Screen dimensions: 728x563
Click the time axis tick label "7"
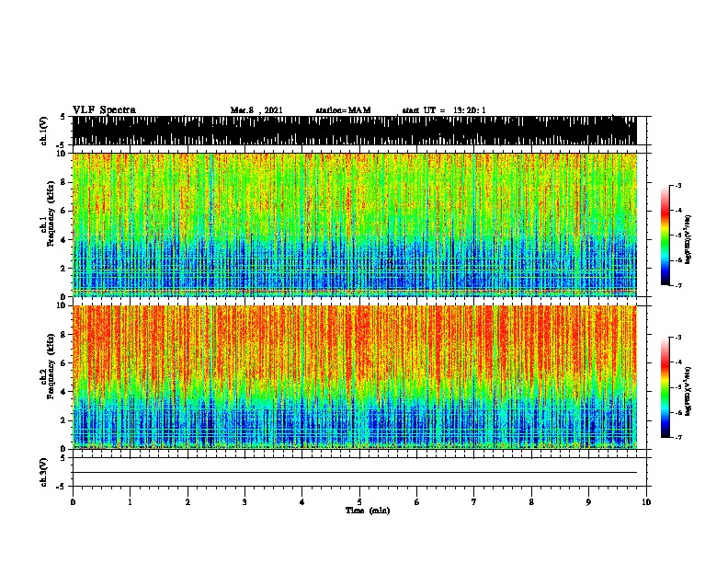click(474, 501)
